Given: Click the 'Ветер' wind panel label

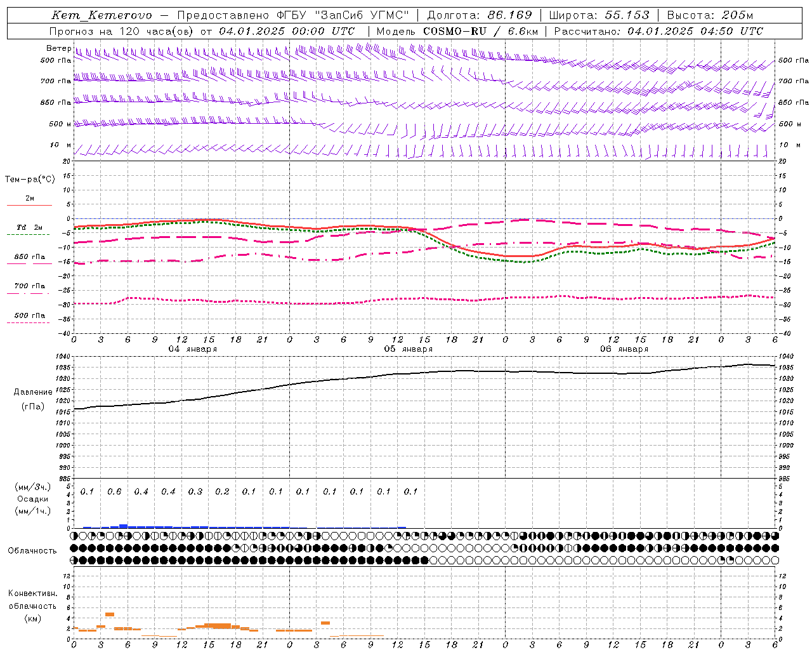Looking at the screenshot, I should pyautogui.click(x=58, y=48).
